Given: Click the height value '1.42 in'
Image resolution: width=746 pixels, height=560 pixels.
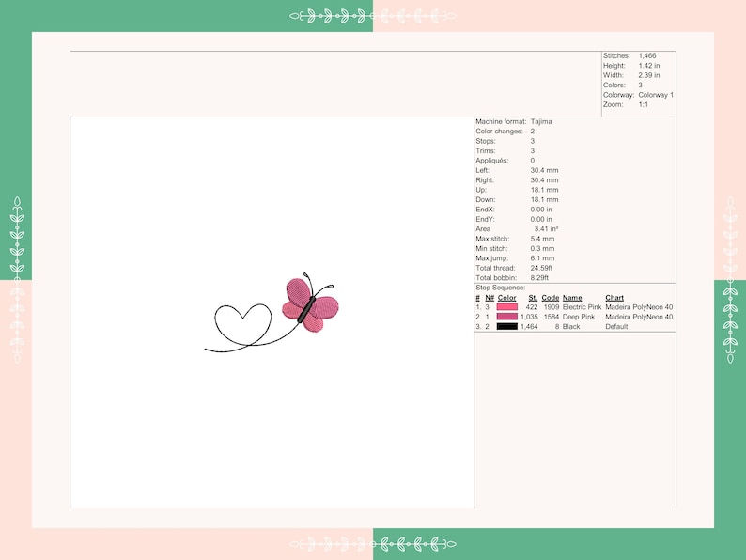Looking at the screenshot, I should click(x=649, y=66).
